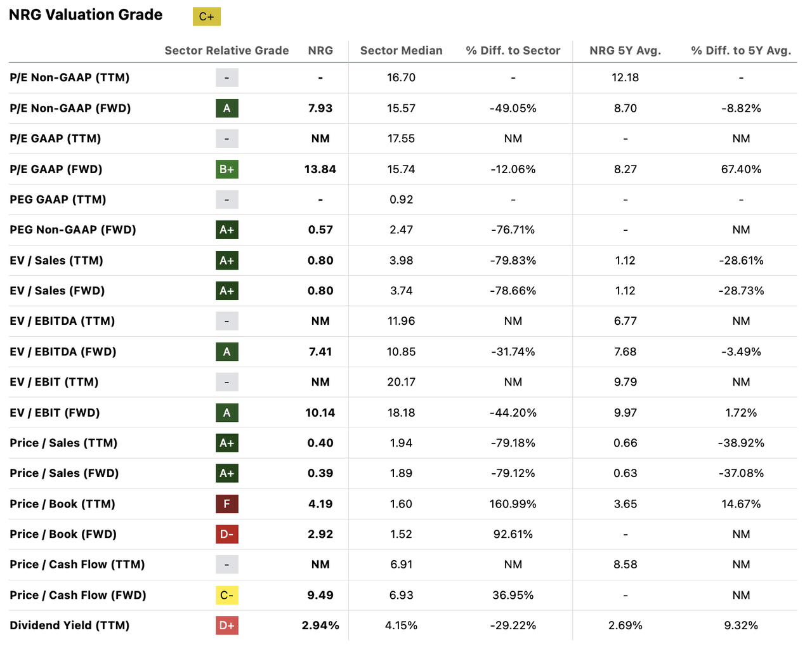Open the PEG Non-GAAP (FWD) metric

point(73,230)
